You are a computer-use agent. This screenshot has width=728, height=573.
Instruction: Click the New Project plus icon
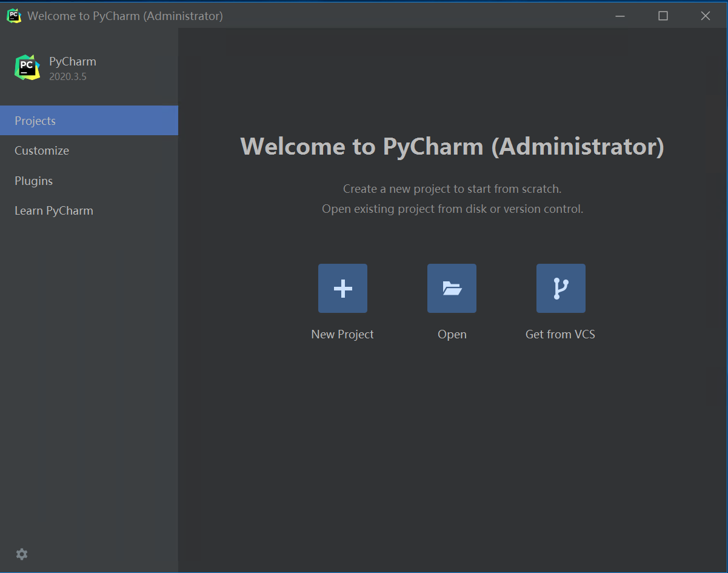342,289
